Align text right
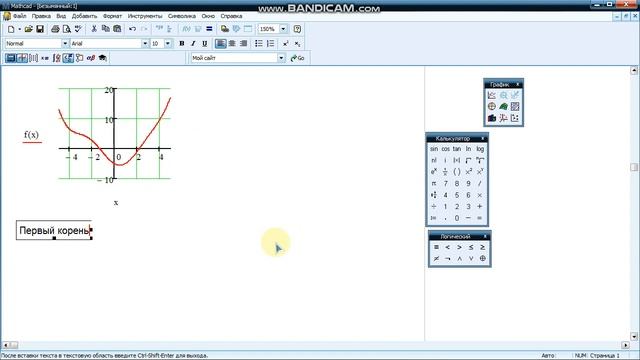This screenshot has width=640, height=360. (x=243, y=43)
